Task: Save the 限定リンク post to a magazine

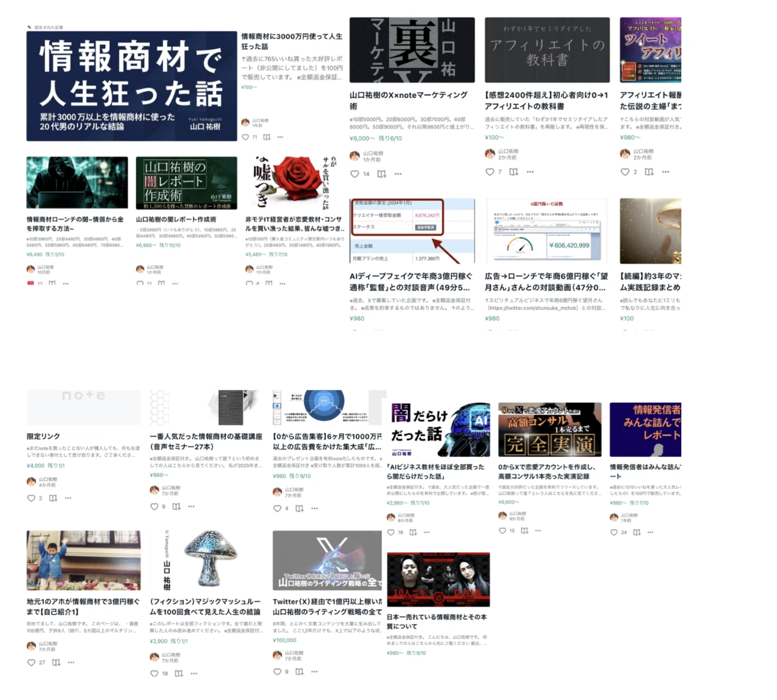Action: coord(53,498)
